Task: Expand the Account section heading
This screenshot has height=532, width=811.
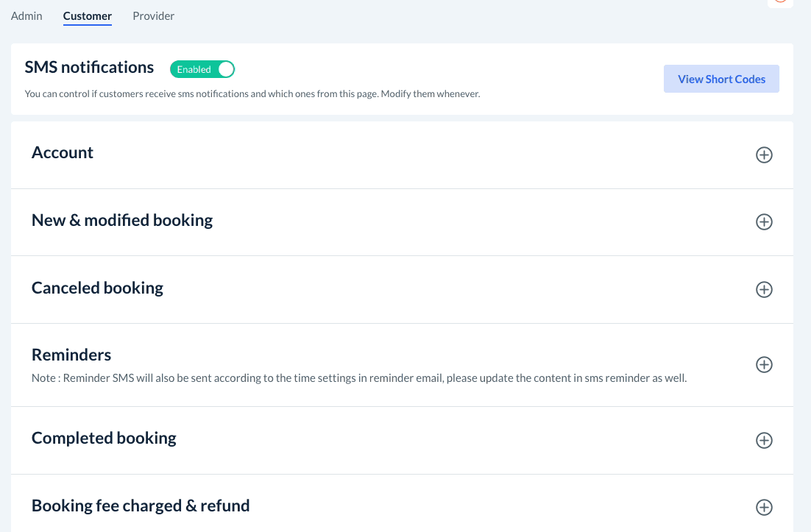Action: (63, 153)
